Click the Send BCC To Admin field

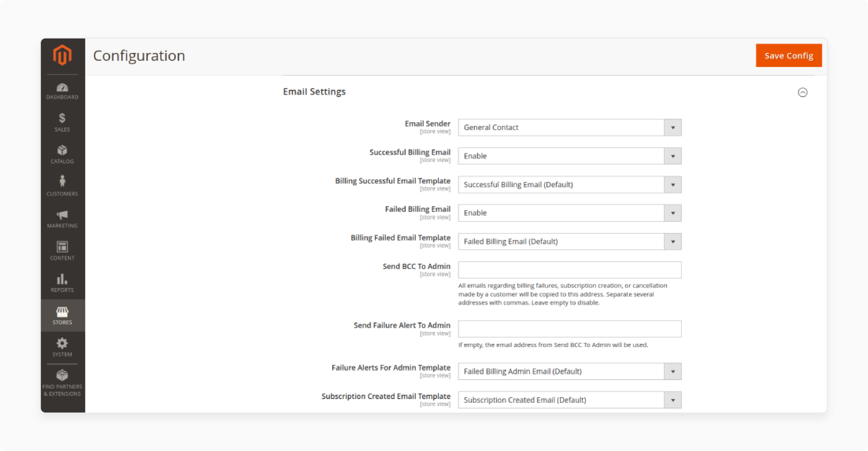tap(570, 270)
